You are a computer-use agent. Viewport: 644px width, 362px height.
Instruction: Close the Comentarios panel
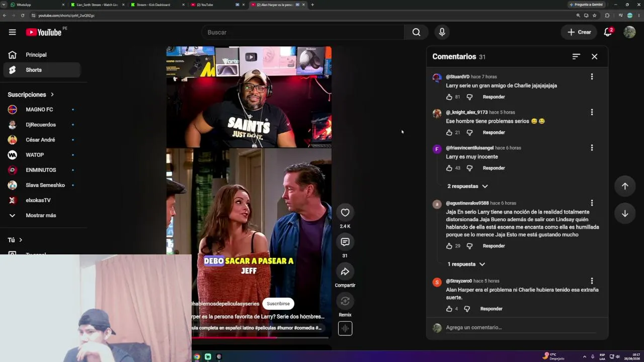point(594,57)
